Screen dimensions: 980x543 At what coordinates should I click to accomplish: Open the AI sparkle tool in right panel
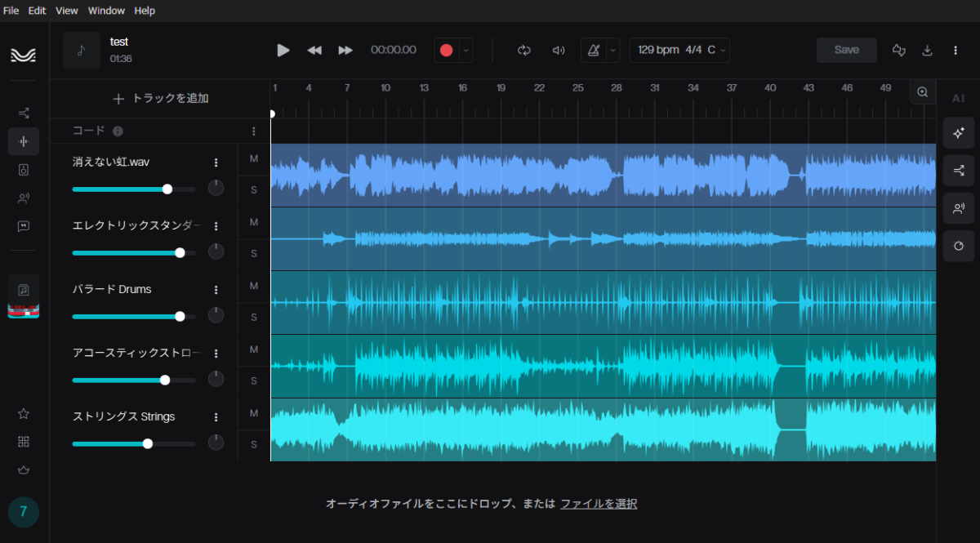(x=959, y=132)
